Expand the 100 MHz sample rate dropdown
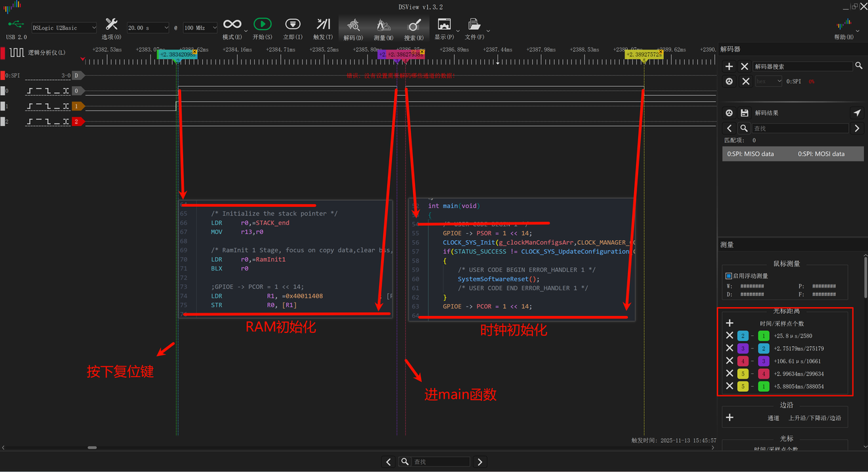Image resolution: width=868 pixels, height=472 pixels. point(200,28)
